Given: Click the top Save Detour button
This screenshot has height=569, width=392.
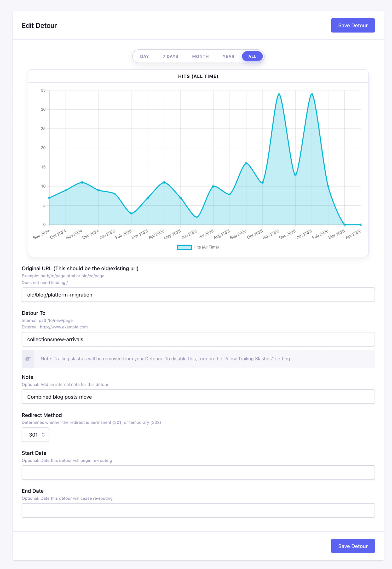Looking at the screenshot, I should (x=353, y=25).
